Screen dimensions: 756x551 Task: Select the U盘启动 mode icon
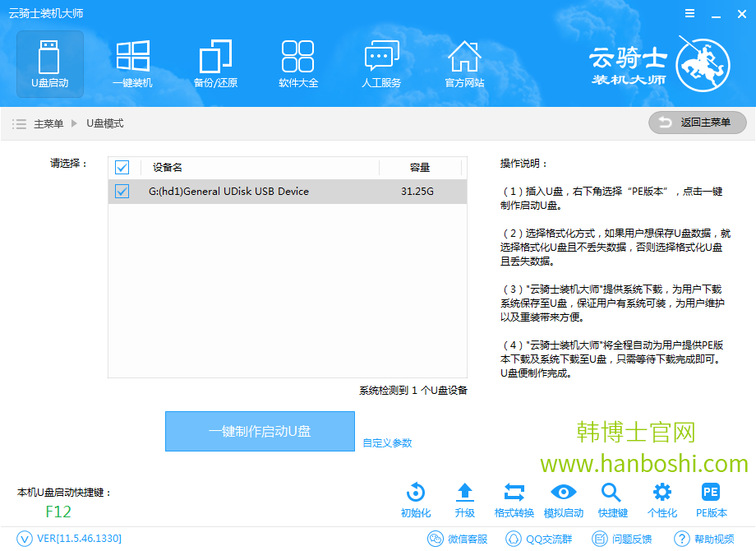tap(49, 64)
